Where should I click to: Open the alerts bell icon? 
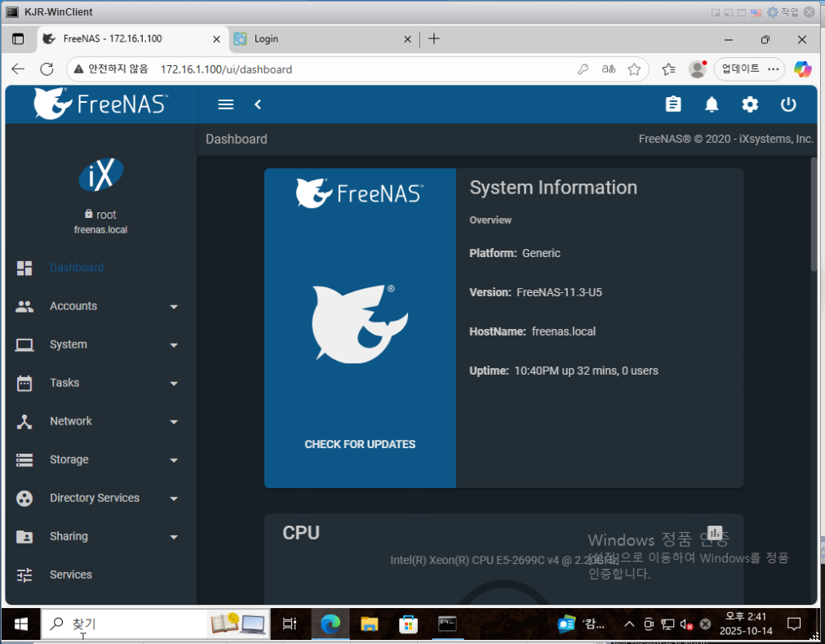[712, 104]
